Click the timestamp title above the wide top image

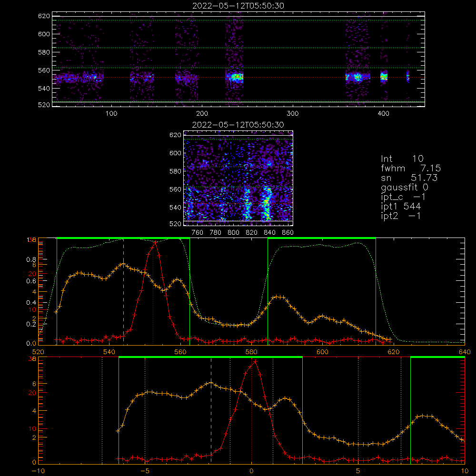coord(238,6)
